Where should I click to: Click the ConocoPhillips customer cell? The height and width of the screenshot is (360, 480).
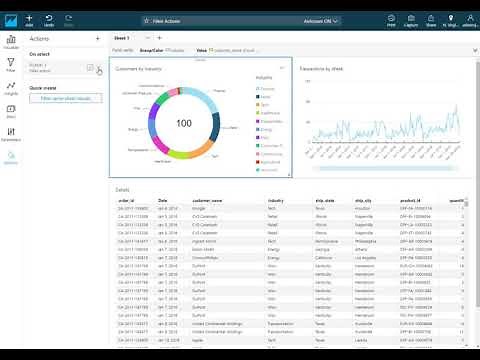205,258
